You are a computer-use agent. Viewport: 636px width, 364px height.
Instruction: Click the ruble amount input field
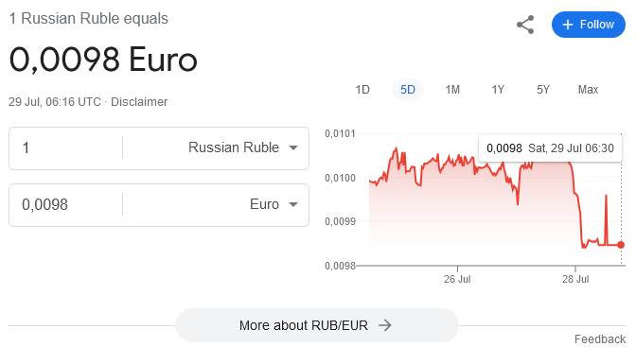click(x=66, y=147)
